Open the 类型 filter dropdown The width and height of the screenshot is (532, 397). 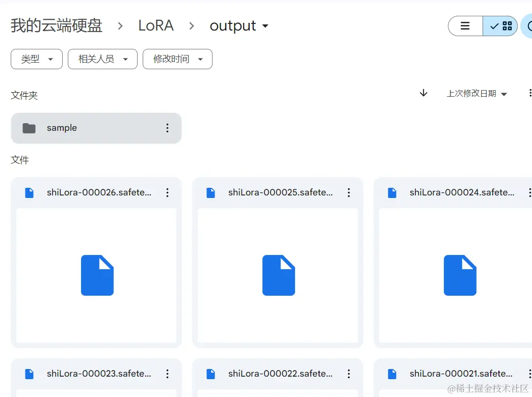coord(37,59)
